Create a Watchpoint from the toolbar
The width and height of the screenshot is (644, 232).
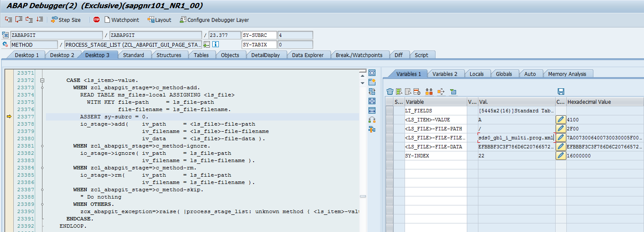coord(121,20)
